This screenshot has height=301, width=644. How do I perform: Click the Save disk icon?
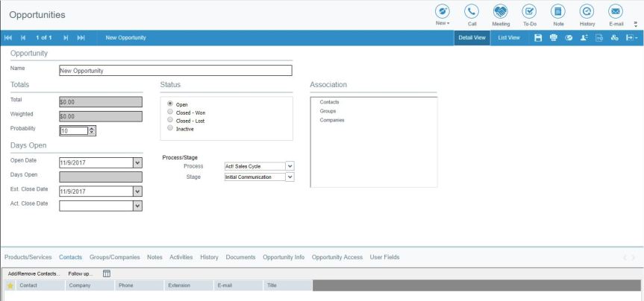(537, 38)
